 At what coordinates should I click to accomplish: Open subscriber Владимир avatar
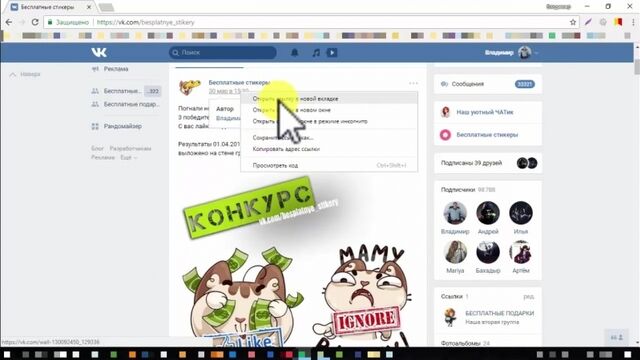coord(455,213)
